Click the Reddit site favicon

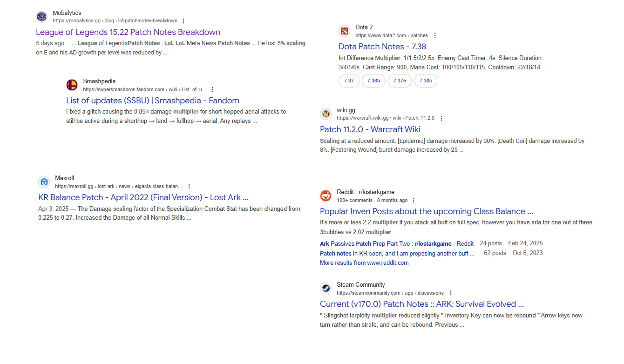coord(326,195)
